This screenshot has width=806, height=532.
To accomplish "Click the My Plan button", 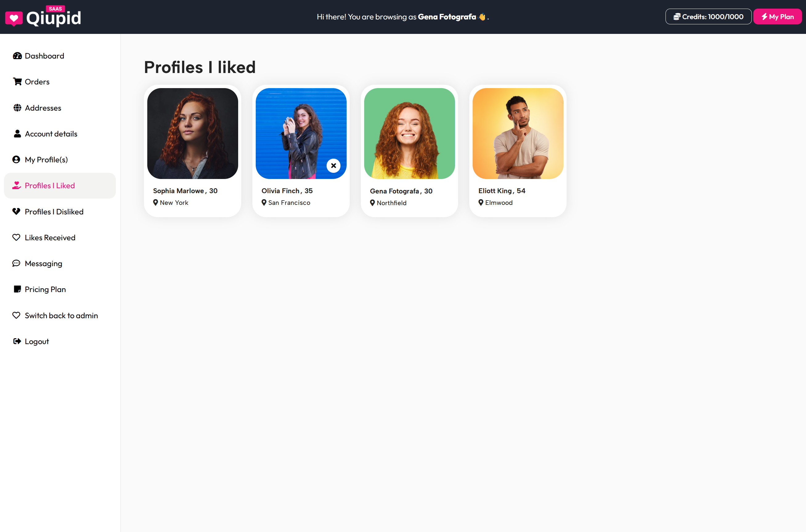I will tap(777, 16).
